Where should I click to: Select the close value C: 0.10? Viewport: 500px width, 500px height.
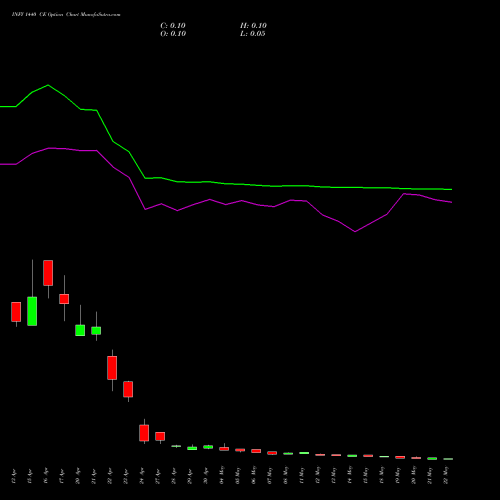tap(173, 26)
